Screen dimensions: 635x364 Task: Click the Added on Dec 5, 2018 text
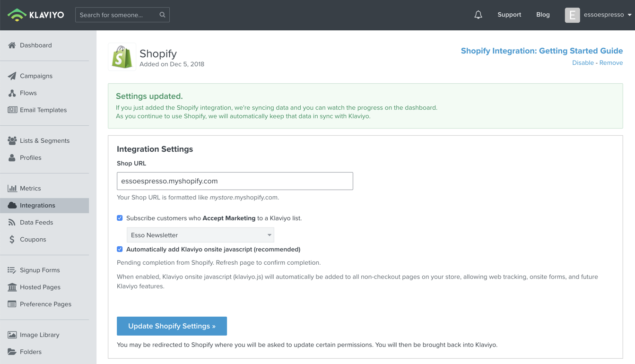pos(172,64)
